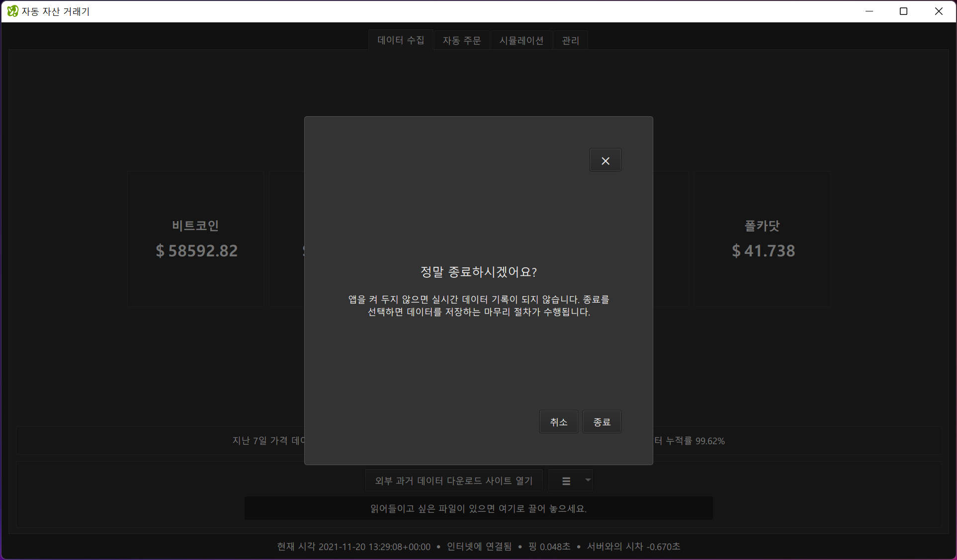Click the green app icon in title bar

click(12, 11)
